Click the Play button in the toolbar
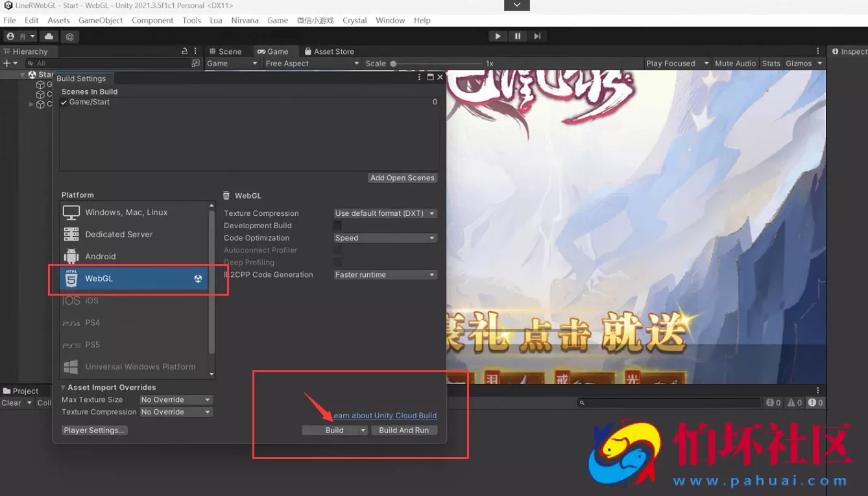868x496 pixels. tap(498, 36)
